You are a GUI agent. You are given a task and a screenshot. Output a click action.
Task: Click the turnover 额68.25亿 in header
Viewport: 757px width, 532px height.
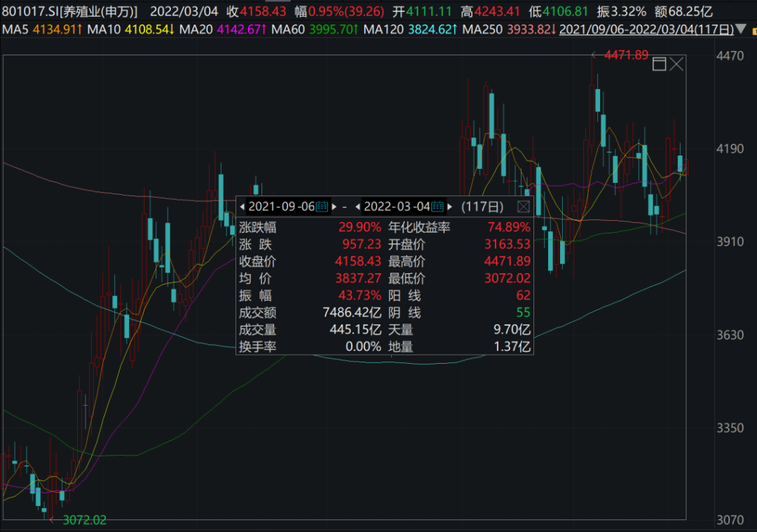tap(683, 11)
